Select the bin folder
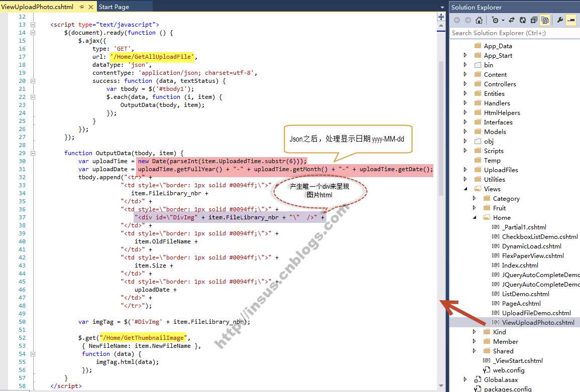 tap(488, 65)
